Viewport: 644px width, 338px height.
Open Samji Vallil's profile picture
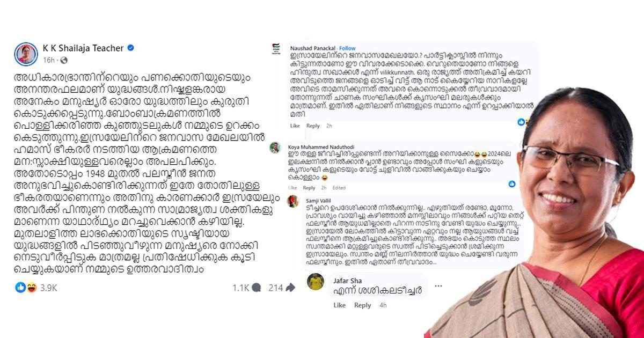click(294, 201)
